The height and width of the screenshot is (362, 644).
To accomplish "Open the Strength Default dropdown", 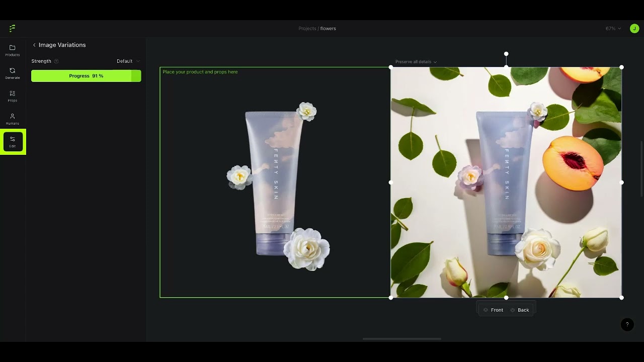I will click(128, 61).
